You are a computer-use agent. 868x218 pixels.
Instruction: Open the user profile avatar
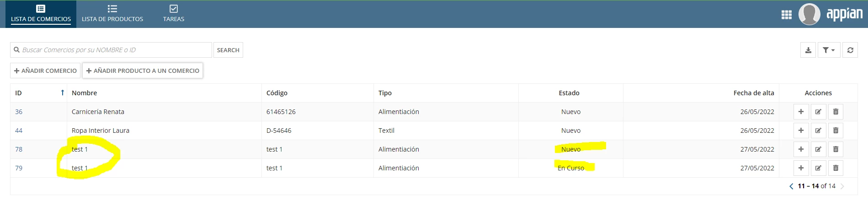[x=809, y=14]
